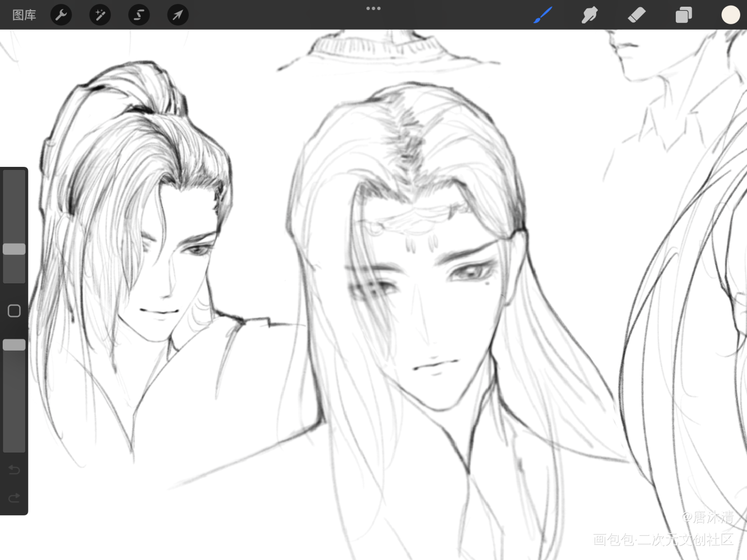Click the three-dot menu at top center

(373, 8)
